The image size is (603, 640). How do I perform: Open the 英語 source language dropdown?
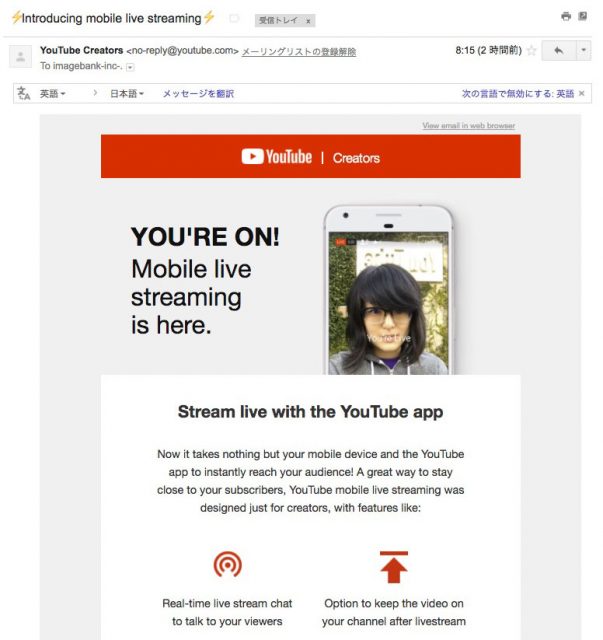tap(52, 93)
